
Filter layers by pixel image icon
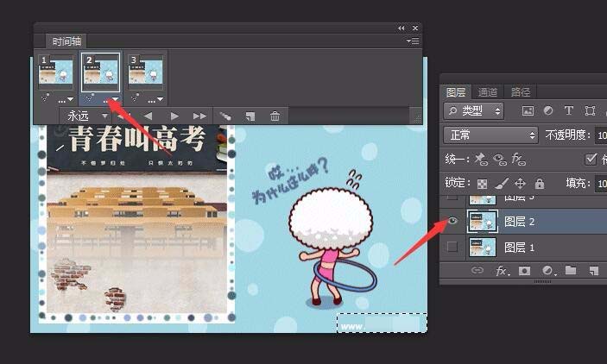pos(528,110)
